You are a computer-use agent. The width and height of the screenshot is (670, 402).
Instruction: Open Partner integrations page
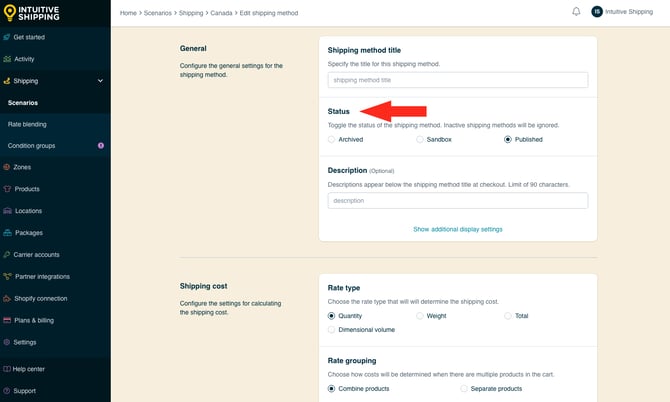pos(42,276)
